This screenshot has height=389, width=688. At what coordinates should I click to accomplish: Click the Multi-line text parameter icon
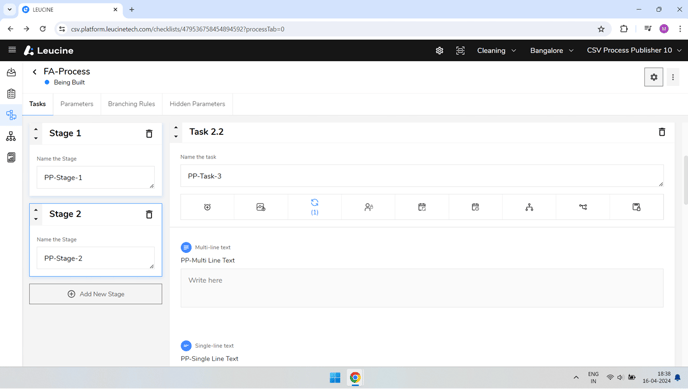pyautogui.click(x=186, y=247)
